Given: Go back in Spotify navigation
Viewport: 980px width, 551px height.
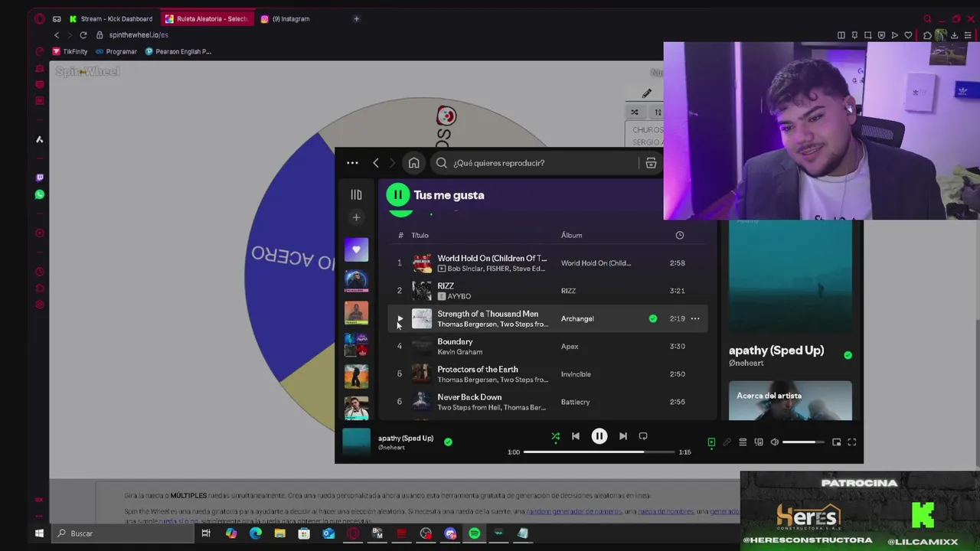Looking at the screenshot, I should (376, 163).
